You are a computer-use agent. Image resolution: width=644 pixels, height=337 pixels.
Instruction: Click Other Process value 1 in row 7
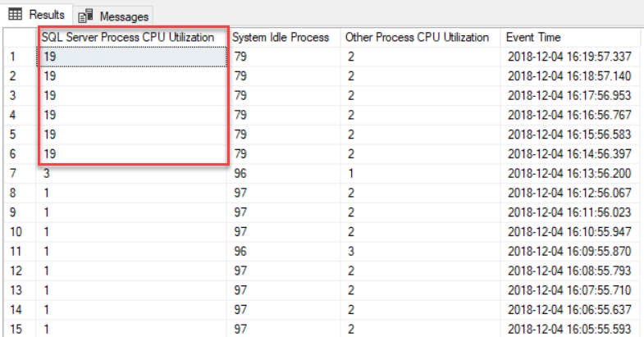pyautogui.click(x=349, y=173)
